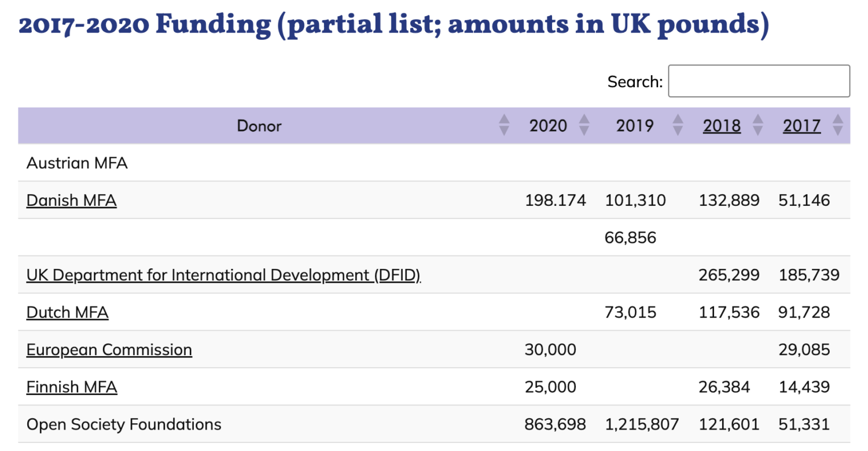Click the underlined 2018 header link
Viewport: 868px width, 451px height.
tap(722, 125)
